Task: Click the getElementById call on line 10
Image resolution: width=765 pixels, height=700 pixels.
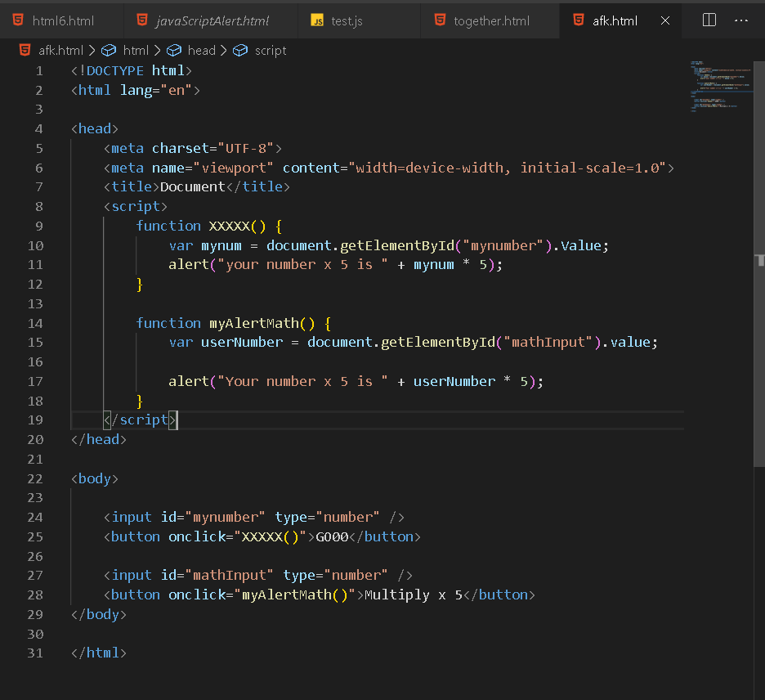Action: 397,245
